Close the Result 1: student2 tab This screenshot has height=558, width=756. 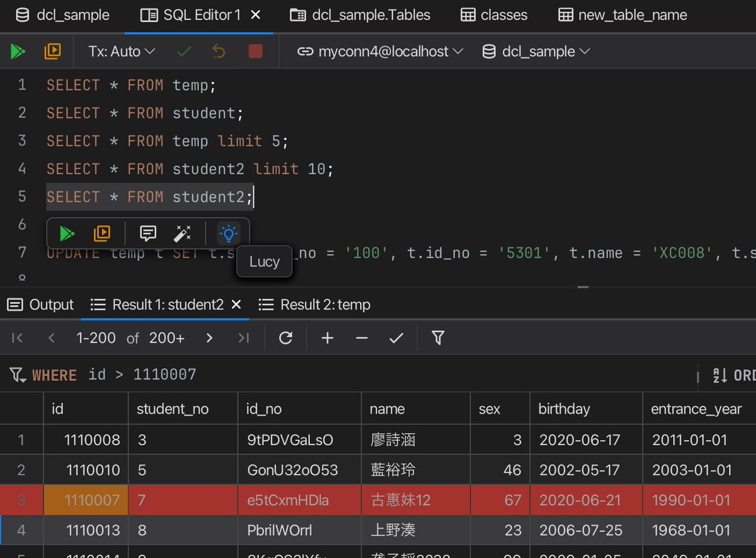[236, 305]
